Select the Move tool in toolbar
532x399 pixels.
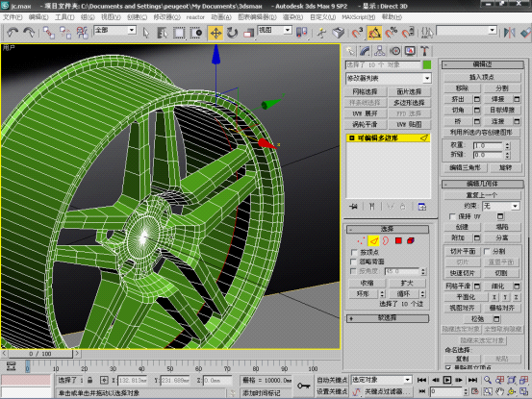tap(215, 33)
